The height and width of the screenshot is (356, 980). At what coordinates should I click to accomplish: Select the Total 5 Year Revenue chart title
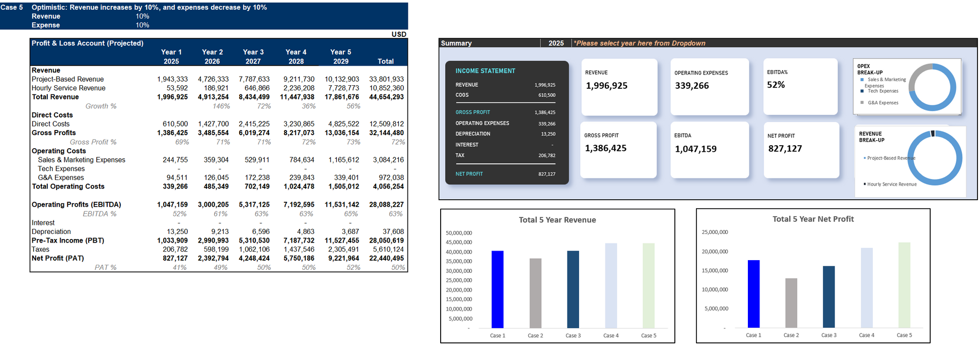[x=557, y=220]
